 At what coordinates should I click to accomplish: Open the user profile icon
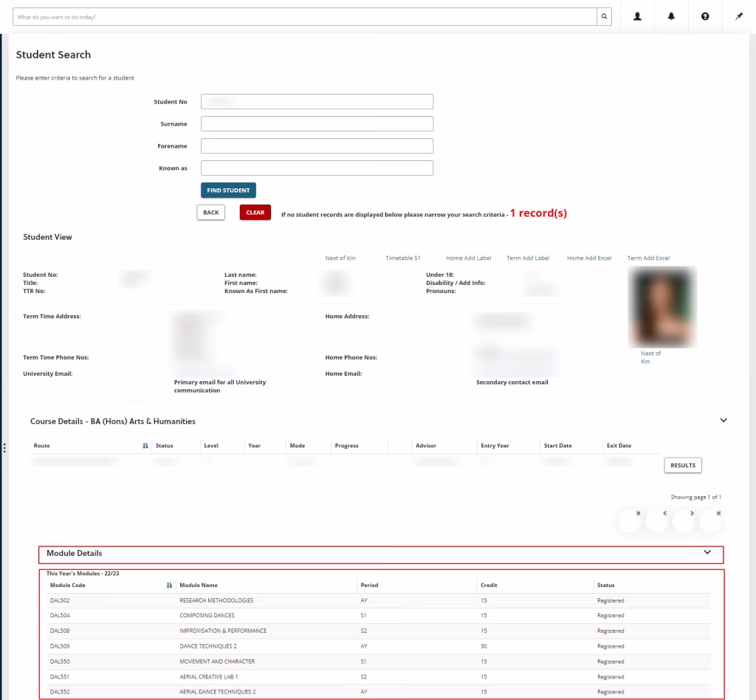638,16
